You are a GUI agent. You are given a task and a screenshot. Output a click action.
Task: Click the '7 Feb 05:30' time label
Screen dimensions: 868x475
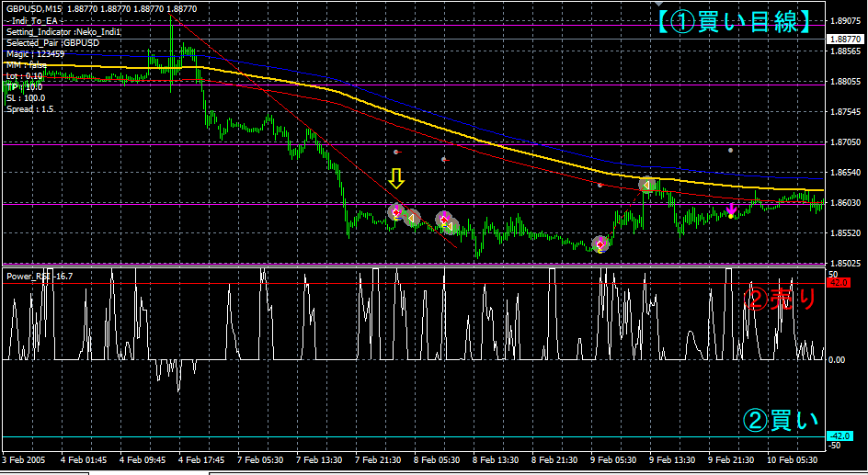(x=260, y=460)
